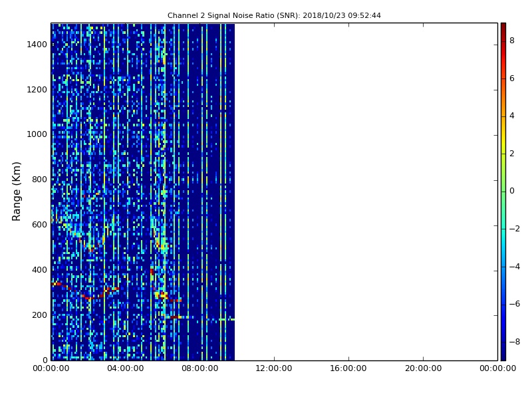
Task: Click the colorbar label −2
Action: (x=514, y=229)
